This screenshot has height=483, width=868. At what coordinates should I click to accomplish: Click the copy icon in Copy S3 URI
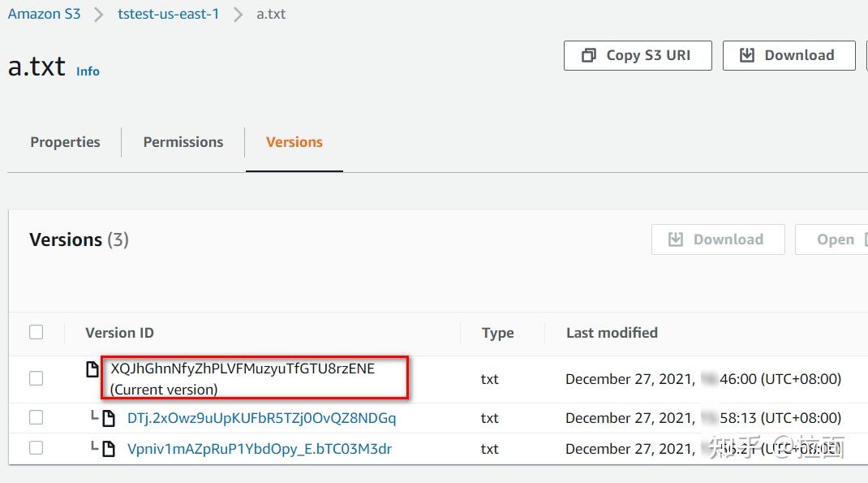tap(588, 55)
